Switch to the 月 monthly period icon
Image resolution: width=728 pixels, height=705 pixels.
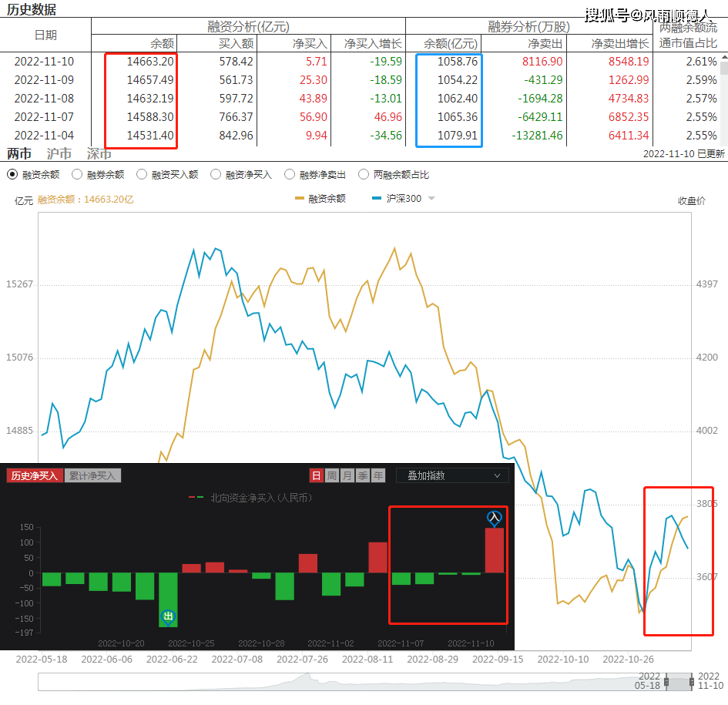[x=347, y=475]
